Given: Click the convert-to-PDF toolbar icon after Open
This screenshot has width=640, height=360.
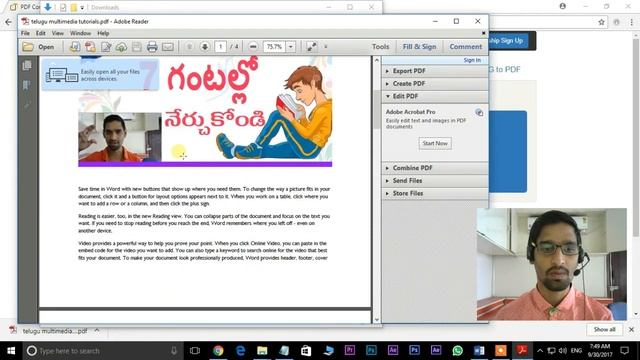Looking at the screenshot, I should click(75, 47).
